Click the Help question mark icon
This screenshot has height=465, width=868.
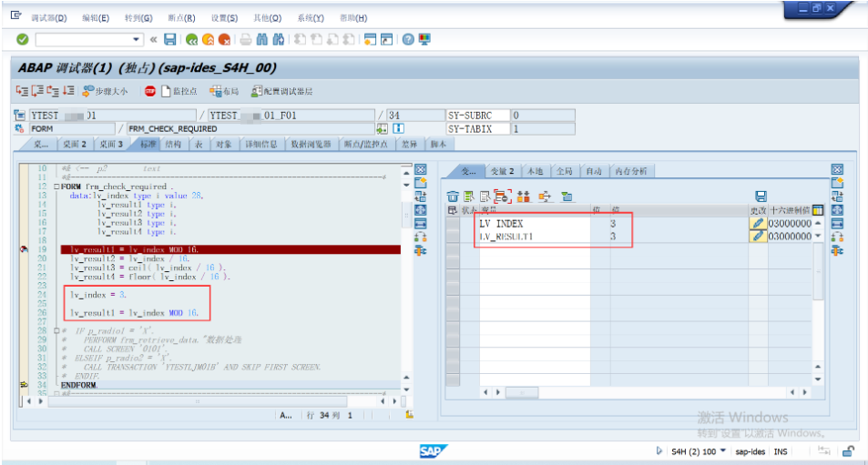(408, 39)
